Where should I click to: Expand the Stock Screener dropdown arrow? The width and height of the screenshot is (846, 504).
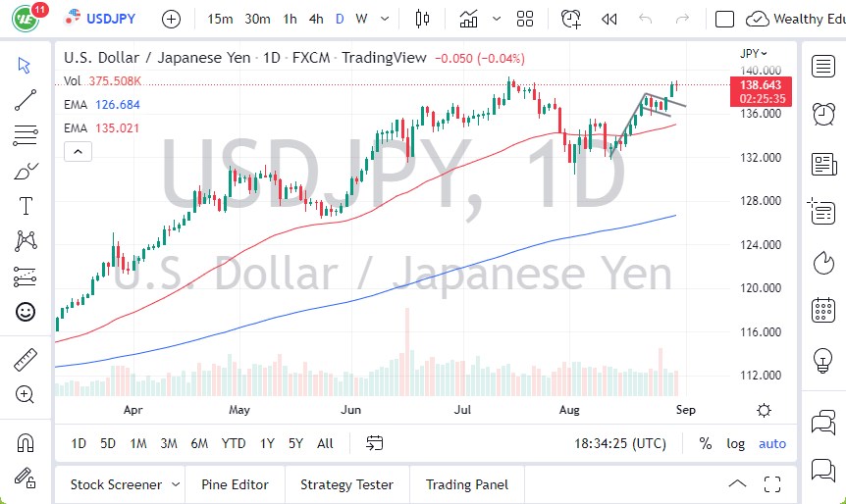[x=176, y=484]
